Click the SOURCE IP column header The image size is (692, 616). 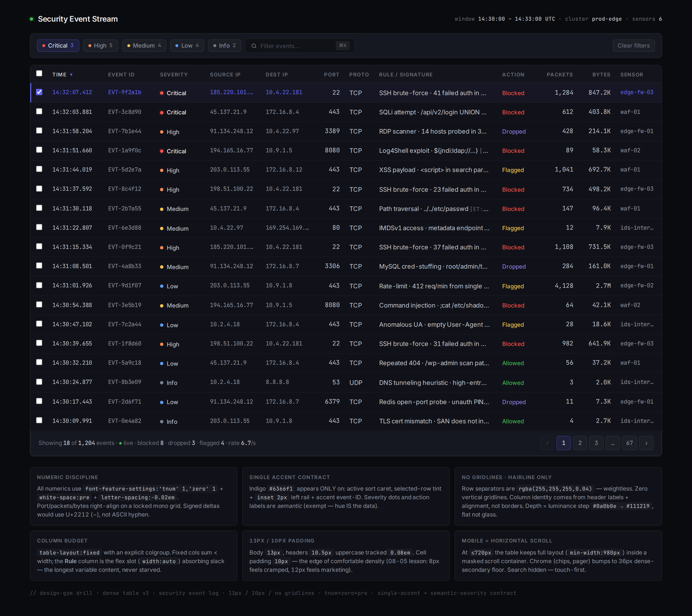(225, 74)
